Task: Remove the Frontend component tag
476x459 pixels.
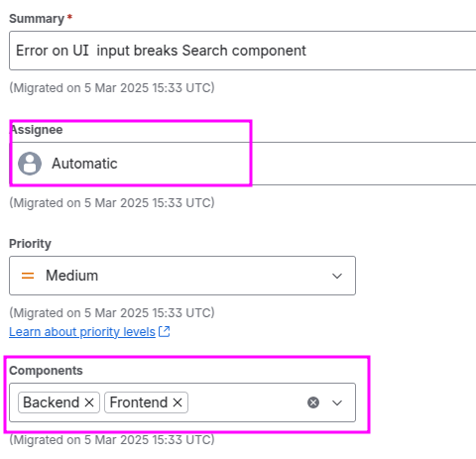Action: (178, 402)
